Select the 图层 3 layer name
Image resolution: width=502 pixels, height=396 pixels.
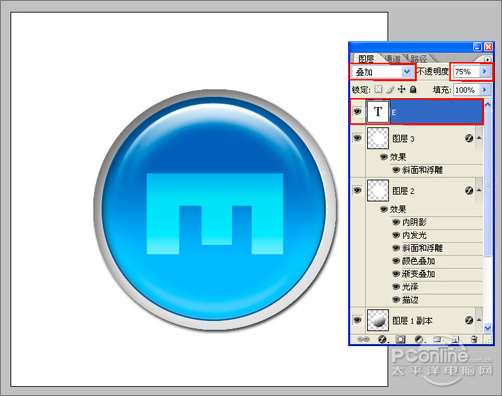pos(403,138)
